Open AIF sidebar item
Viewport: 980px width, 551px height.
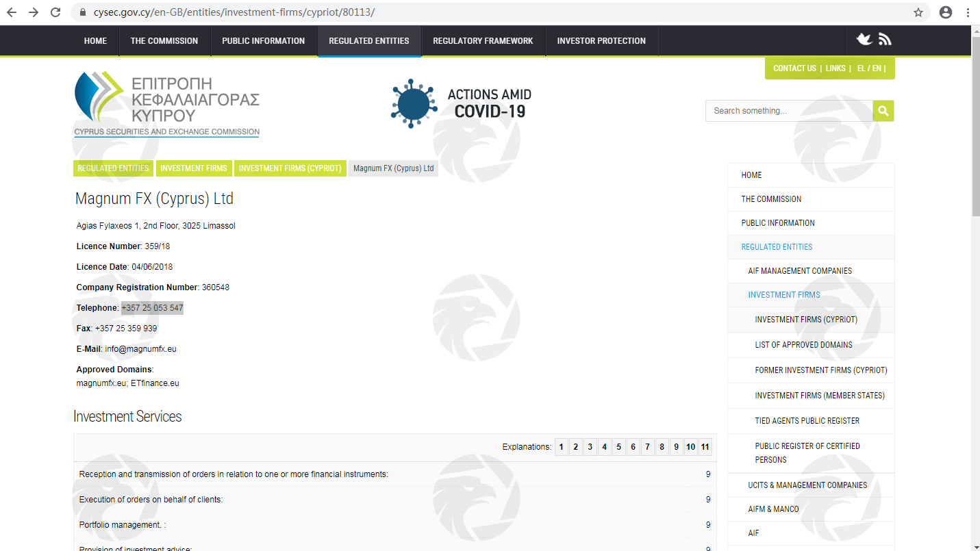coord(811,533)
